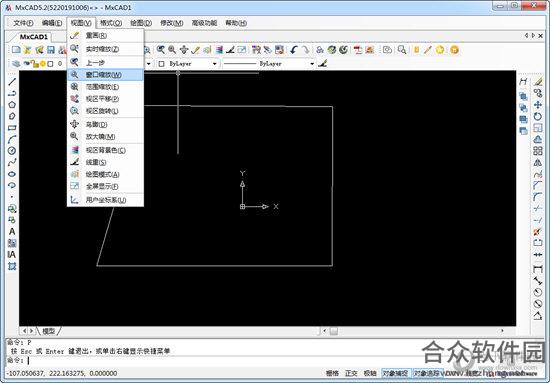550x383 pixels.
Task: Close the open 视图(V) menu
Action: point(81,23)
